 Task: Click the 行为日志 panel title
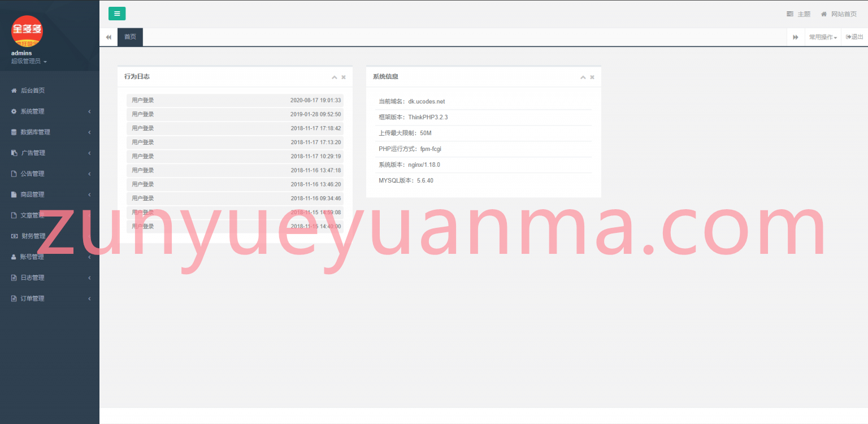[x=137, y=76]
